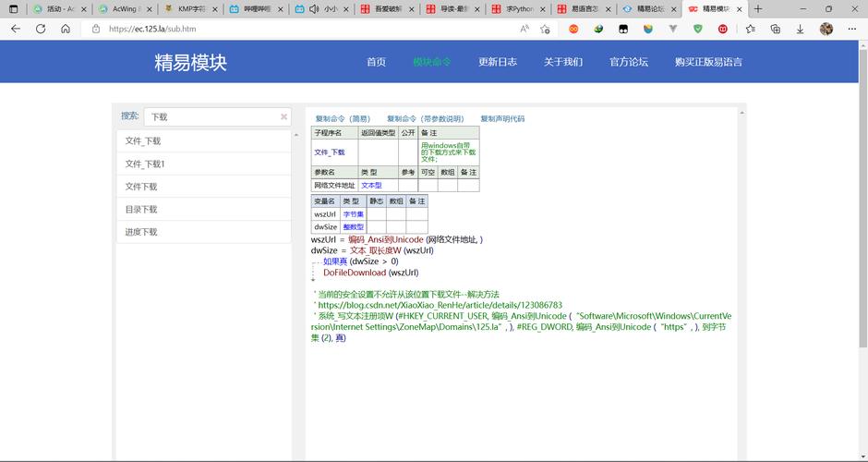Image resolution: width=868 pixels, height=462 pixels.
Task: Open 首页 in the site navigation
Action: pos(377,62)
